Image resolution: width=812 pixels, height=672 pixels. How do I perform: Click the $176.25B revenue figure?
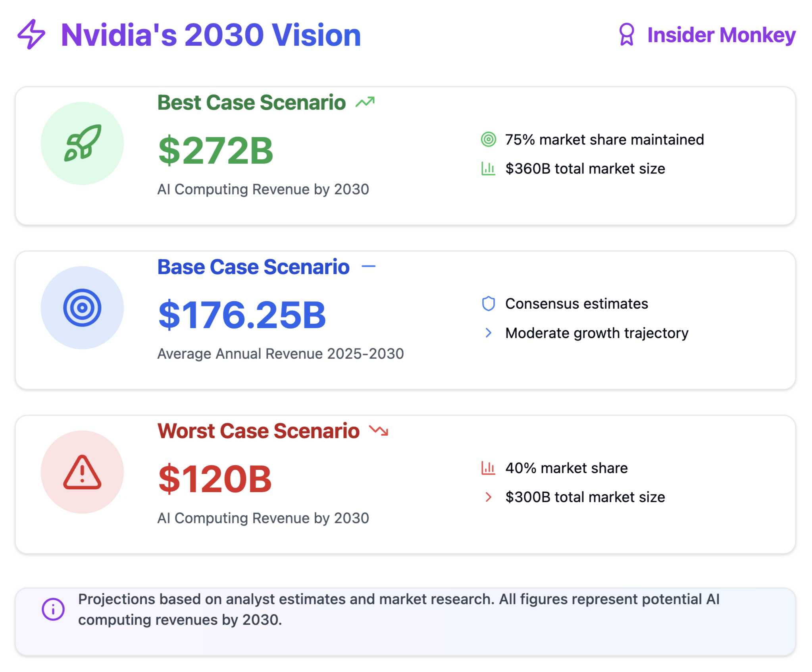(242, 315)
